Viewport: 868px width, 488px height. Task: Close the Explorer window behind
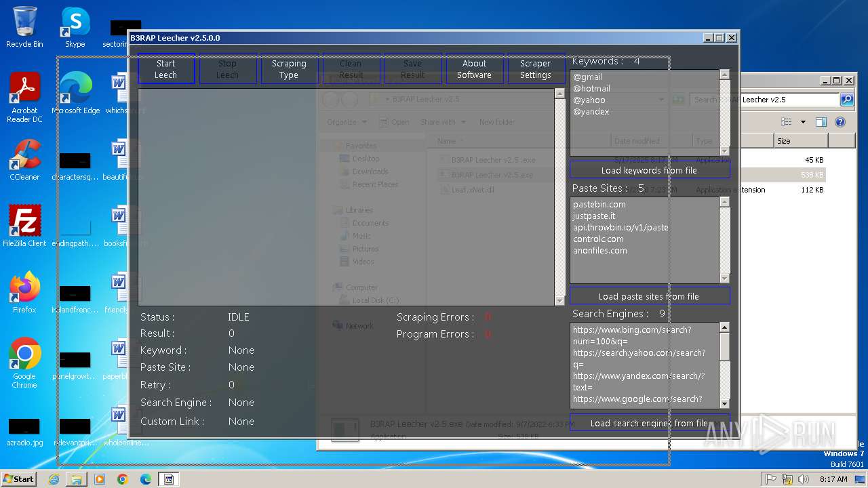[848, 80]
